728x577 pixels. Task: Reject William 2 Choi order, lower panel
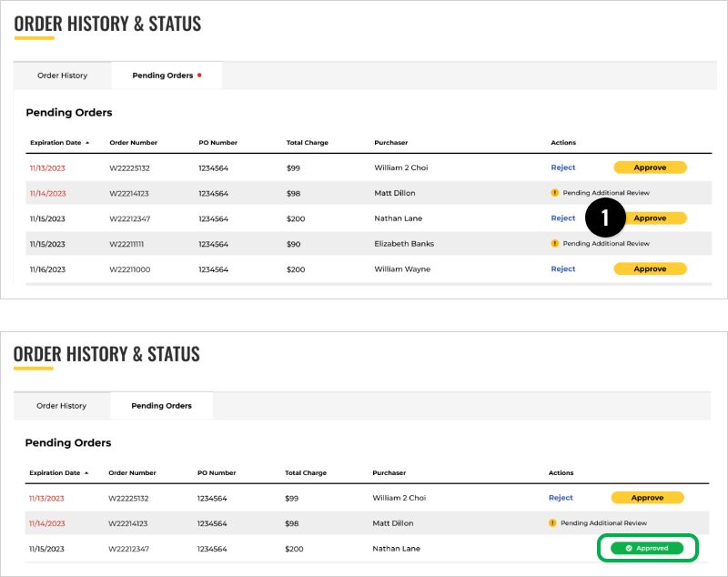coord(561,498)
